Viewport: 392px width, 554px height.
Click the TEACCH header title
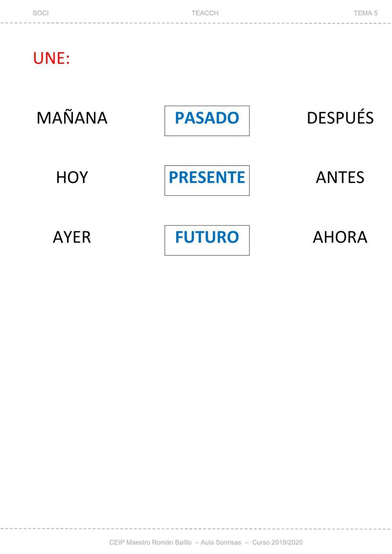(x=205, y=13)
